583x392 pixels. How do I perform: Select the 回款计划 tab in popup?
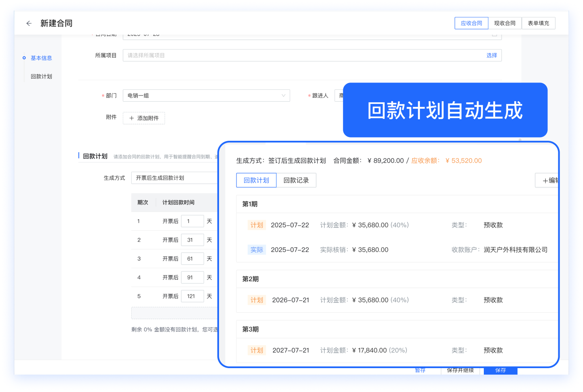(256, 180)
